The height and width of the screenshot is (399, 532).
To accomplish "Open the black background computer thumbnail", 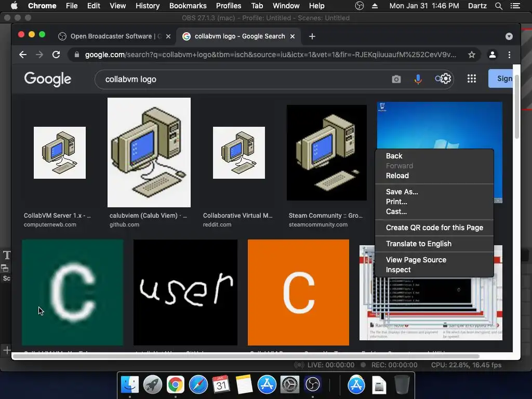I will click(326, 153).
